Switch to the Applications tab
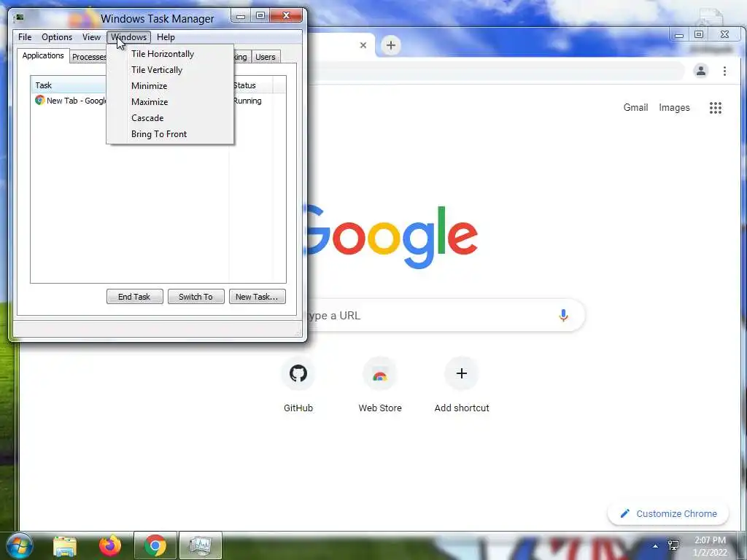 43,55
